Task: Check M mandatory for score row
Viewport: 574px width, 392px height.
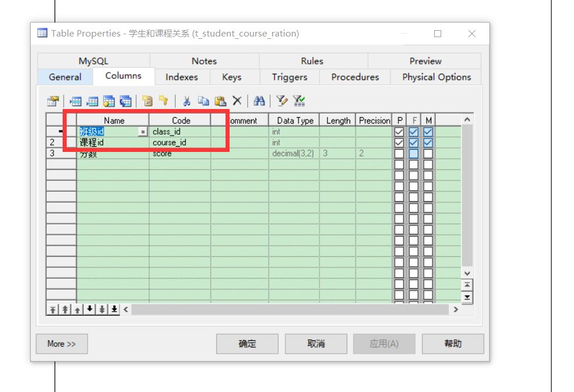Action: click(x=428, y=154)
